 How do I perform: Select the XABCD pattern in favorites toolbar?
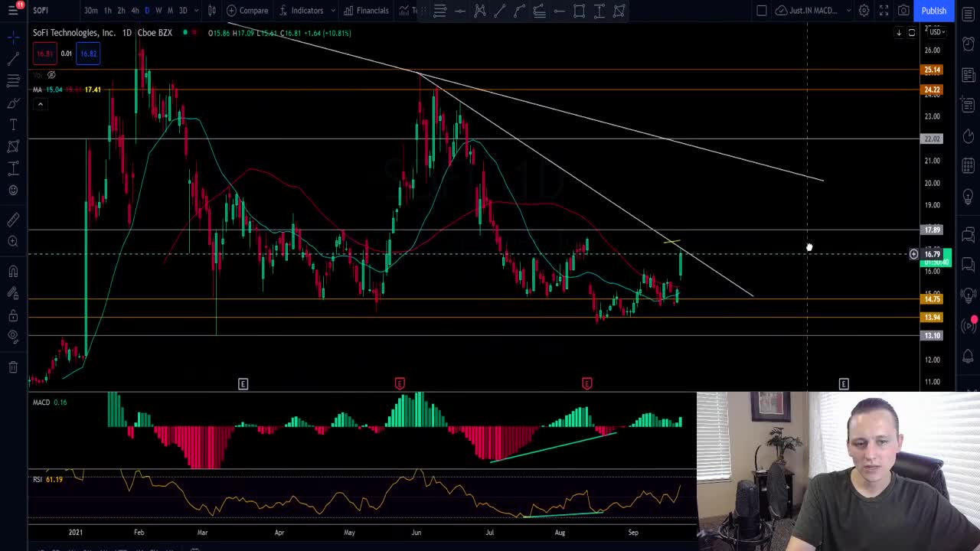click(480, 11)
